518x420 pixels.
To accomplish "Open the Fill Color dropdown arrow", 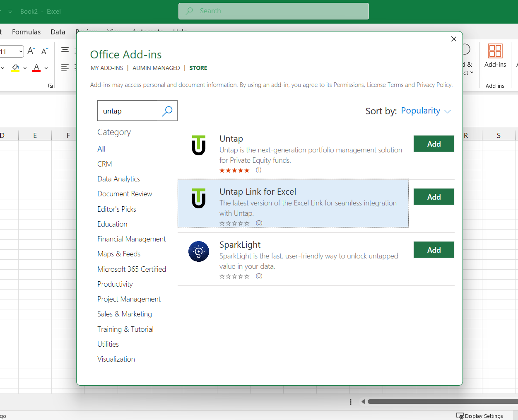I will 25,68.
